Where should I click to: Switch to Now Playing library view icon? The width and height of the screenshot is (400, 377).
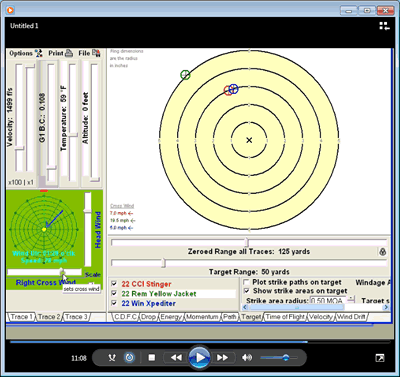[384, 26]
